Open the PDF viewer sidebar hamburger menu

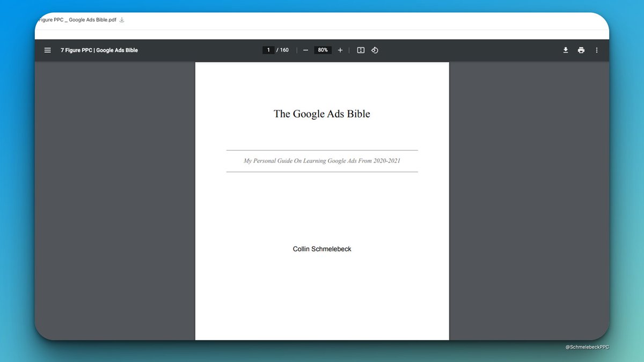pyautogui.click(x=48, y=50)
